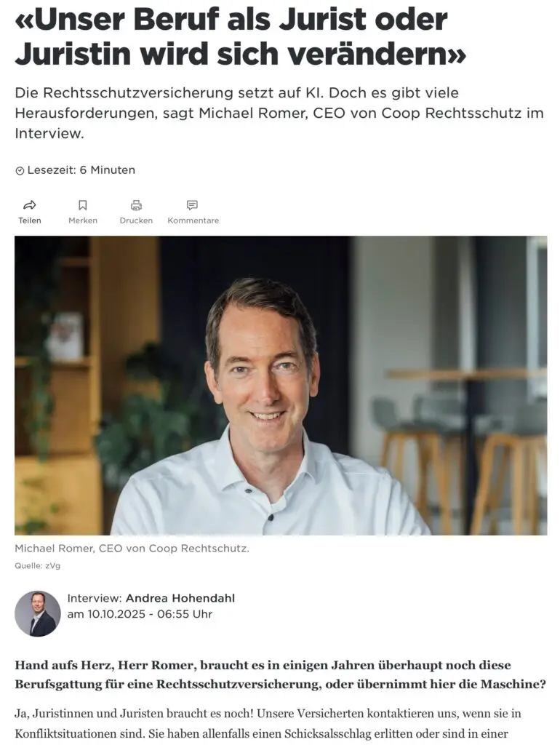Click the lead paragraph about Rechtsschutzversicherung and KI
The image size is (560, 745).
pos(279,113)
